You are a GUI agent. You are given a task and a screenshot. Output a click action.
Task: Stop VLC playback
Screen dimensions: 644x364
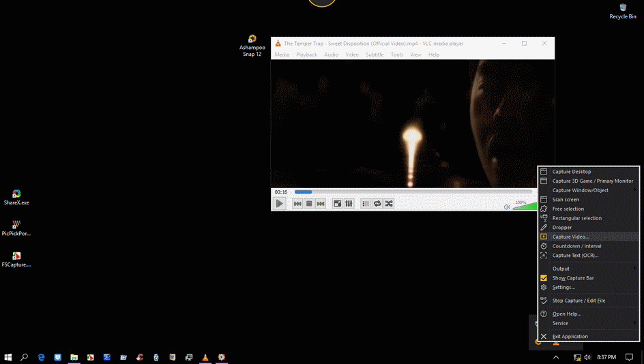(x=309, y=204)
